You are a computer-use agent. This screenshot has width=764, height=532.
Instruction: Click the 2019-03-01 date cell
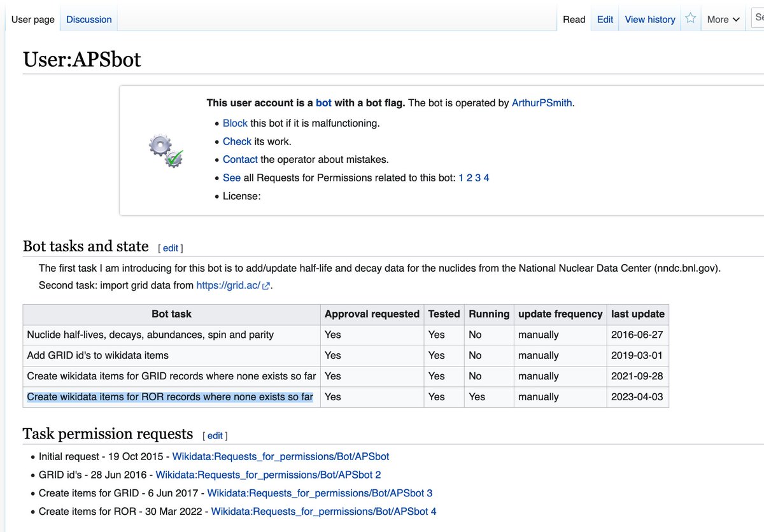click(638, 355)
